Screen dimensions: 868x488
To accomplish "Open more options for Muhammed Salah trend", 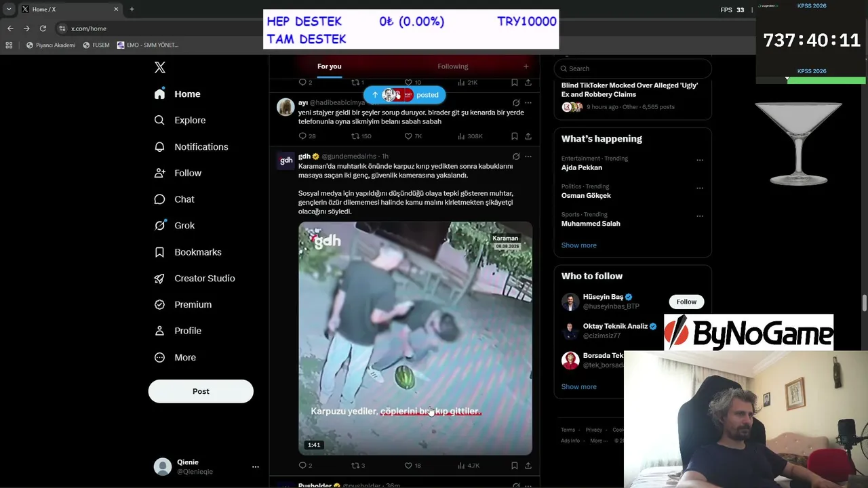I will point(700,216).
